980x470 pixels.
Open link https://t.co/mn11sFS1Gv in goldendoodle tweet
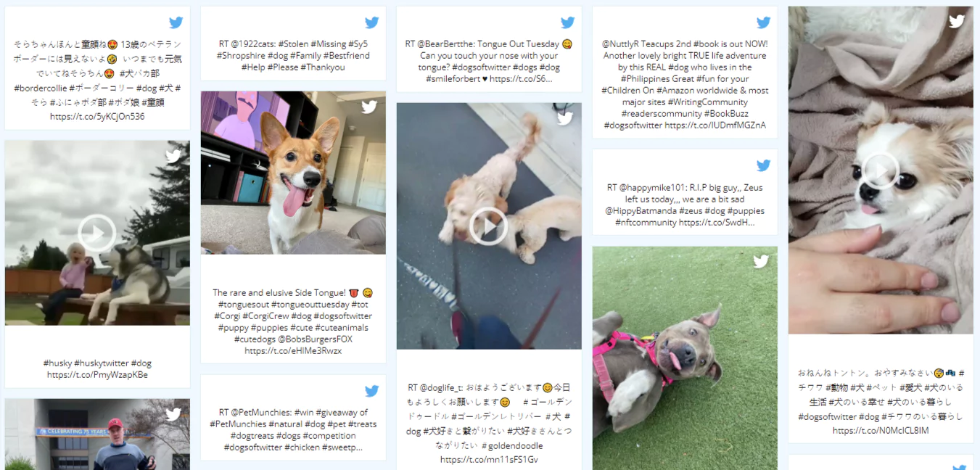(x=489, y=460)
